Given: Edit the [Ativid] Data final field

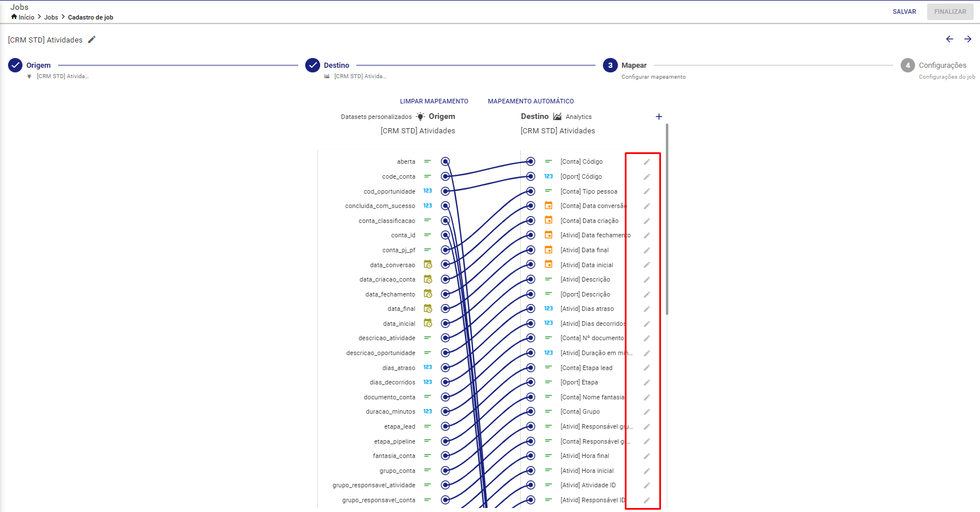Looking at the screenshot, I should point(647,251).
